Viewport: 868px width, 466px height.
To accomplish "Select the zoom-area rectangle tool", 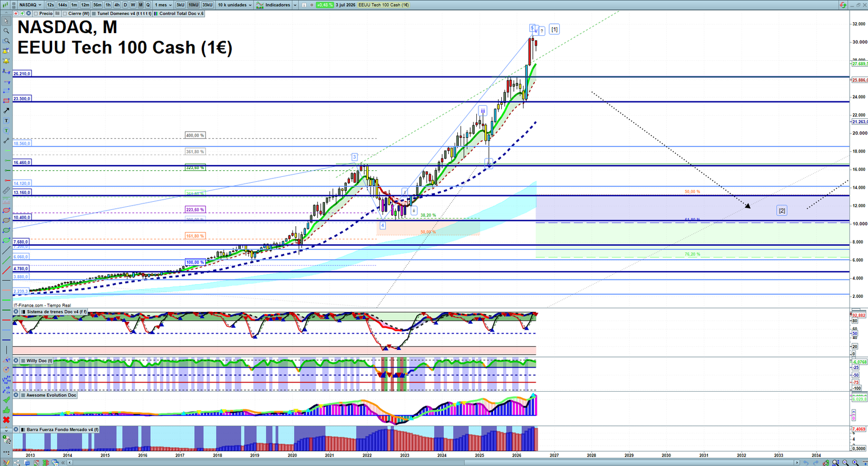I will pos(7,41).
